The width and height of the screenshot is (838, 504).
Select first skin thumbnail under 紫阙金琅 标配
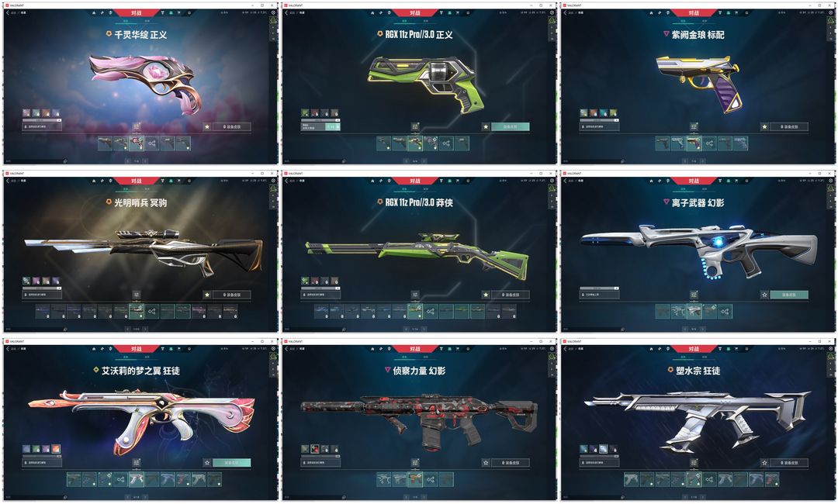663,143
